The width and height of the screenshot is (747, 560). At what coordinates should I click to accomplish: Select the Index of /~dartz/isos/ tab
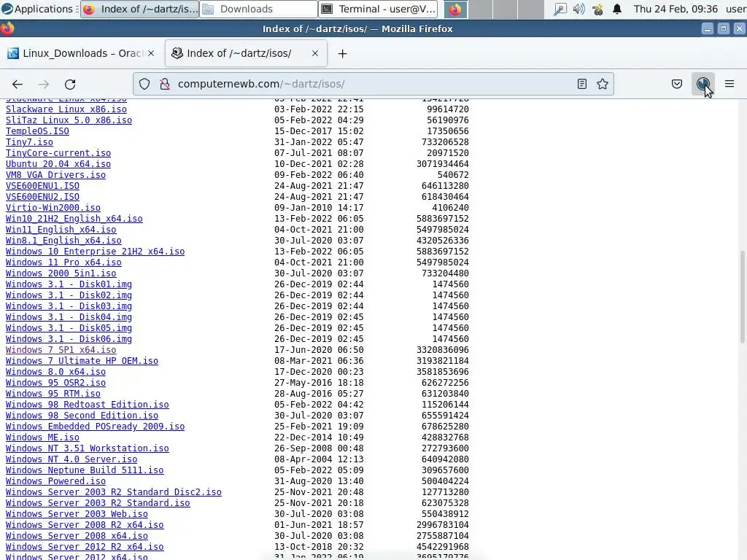tap(246, 53)
